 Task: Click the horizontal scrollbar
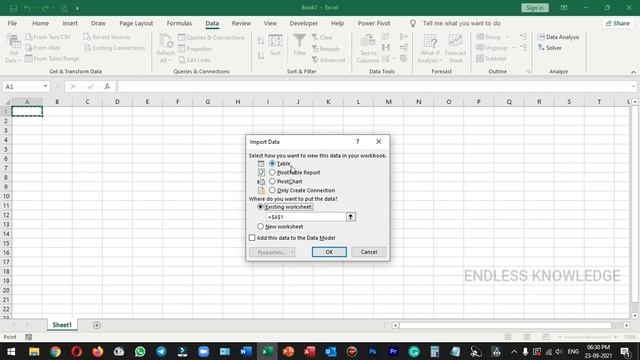pos(505,325)
